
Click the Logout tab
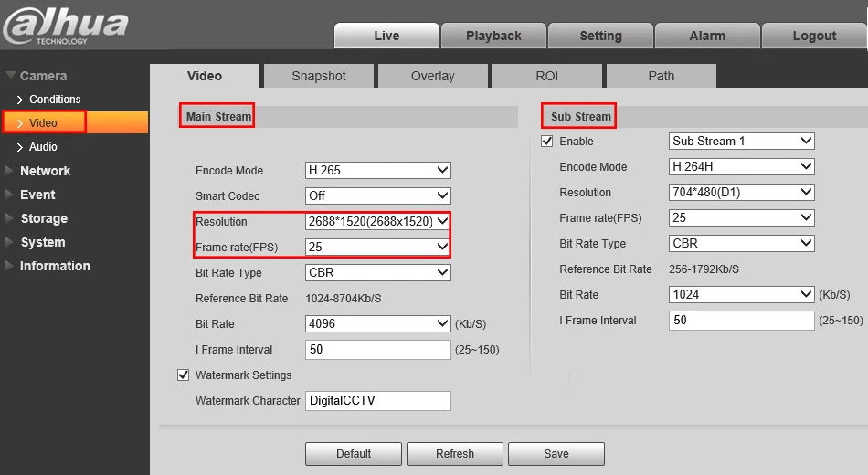coord(814,36)
